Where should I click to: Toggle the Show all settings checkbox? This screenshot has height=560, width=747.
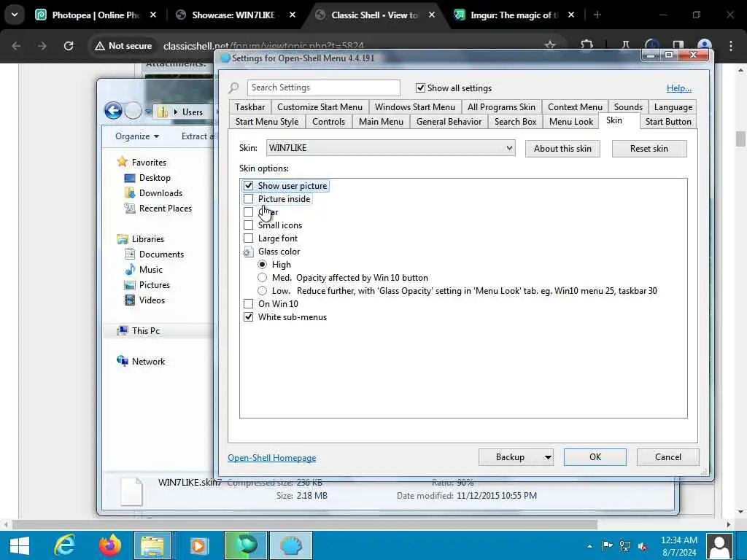point(420,87)
